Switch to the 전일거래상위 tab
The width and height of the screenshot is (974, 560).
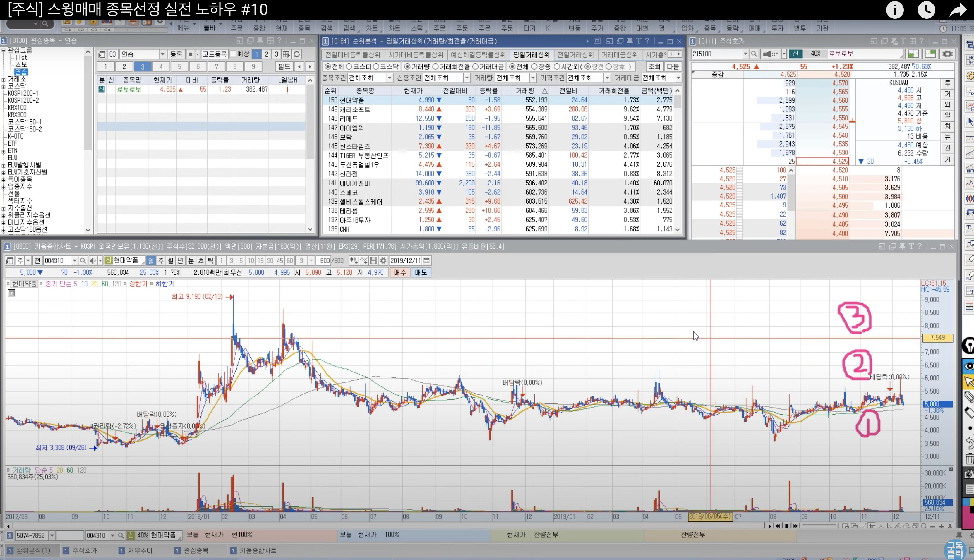(575, 55)
